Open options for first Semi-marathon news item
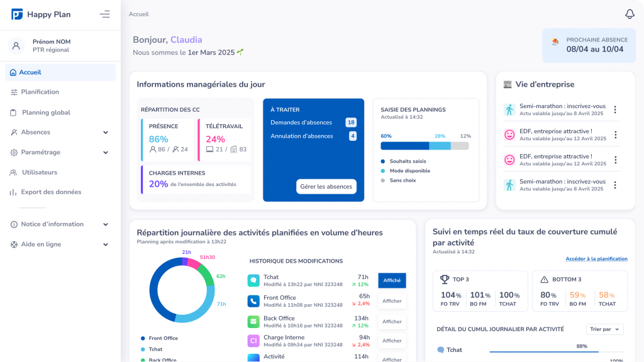 coord(615,110)
